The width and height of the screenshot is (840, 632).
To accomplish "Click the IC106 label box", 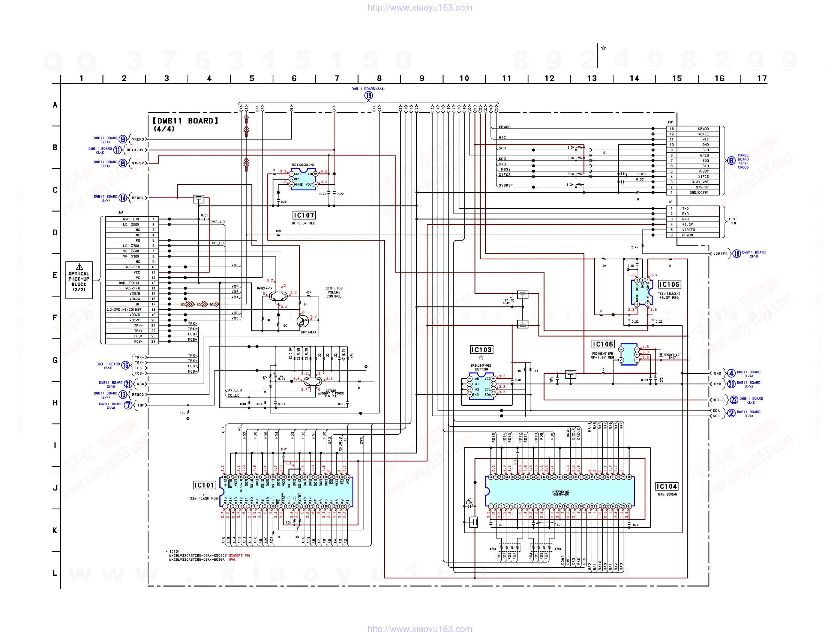I will [603, 344].
